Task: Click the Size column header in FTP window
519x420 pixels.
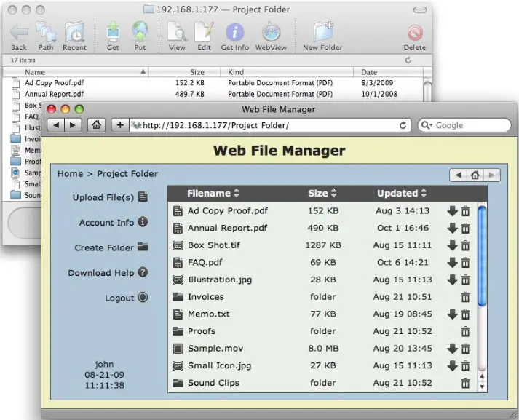Action: click(184, 72)
